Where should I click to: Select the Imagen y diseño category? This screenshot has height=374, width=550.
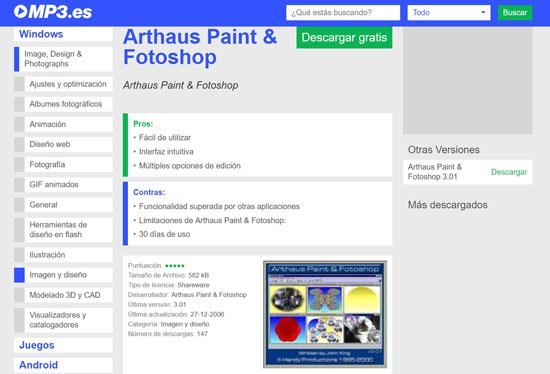tap(63, 275)
